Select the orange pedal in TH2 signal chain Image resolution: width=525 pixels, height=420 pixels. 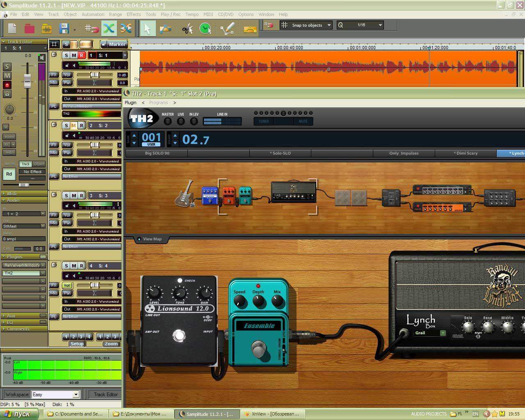[x=229, y=196]
